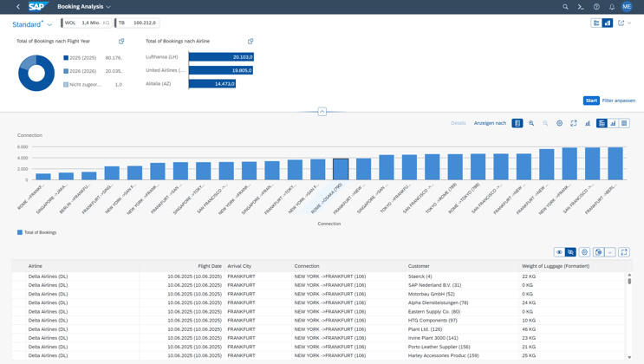Image resolution: width=644 pixels, height=364 pixels.
Task: Switch to table-only view
Action: click(624, 123)
